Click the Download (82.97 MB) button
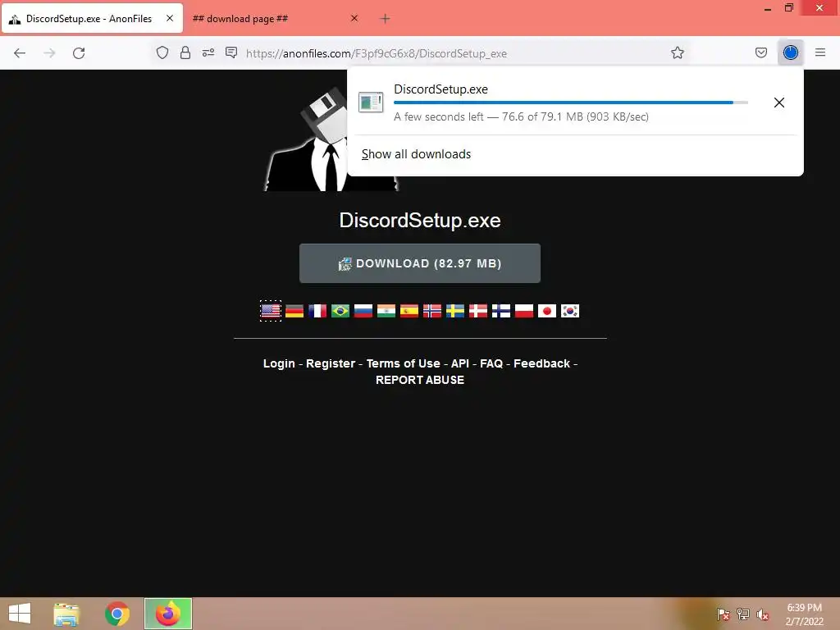Viewport: 840px width, 630px height. pos(419,263)
